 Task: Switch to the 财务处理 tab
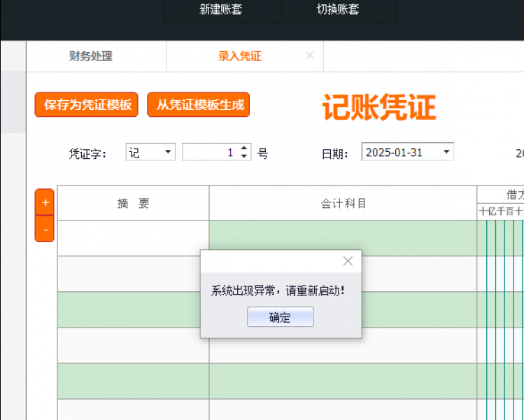point(91,57)
